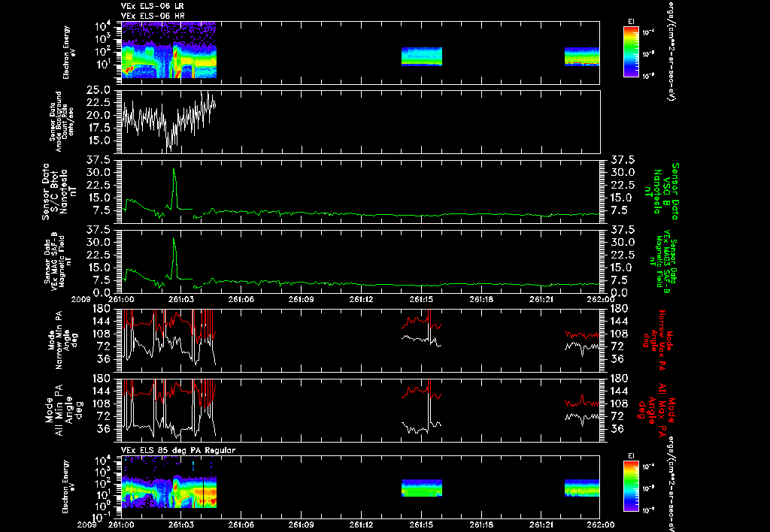Click the 261:12 tick on the middle time axis
Image resolution: width=770 pixels, height=532 pixels.
click(x=362, y=299)
